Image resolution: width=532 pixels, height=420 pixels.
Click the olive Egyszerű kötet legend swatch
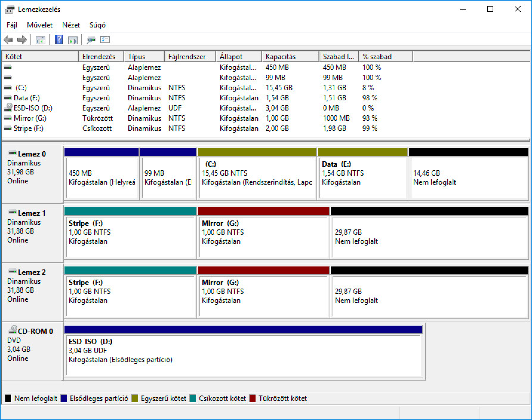135,398
